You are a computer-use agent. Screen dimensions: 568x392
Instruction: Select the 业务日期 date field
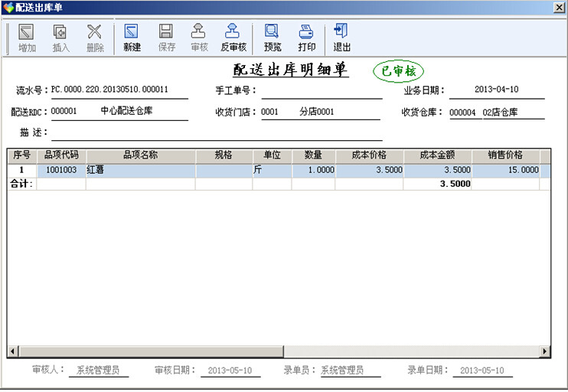pyautogui.click(x=496, y=90)
